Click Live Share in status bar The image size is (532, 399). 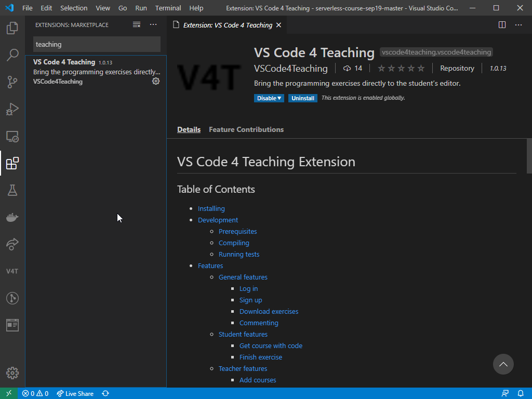[x=75, y=393]
